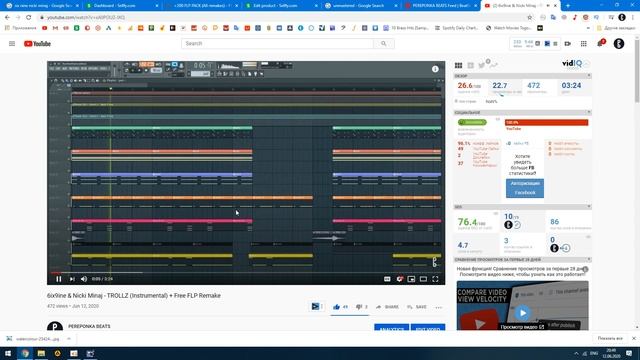Collapse the vidIQ social section

[x=589, y=112]
